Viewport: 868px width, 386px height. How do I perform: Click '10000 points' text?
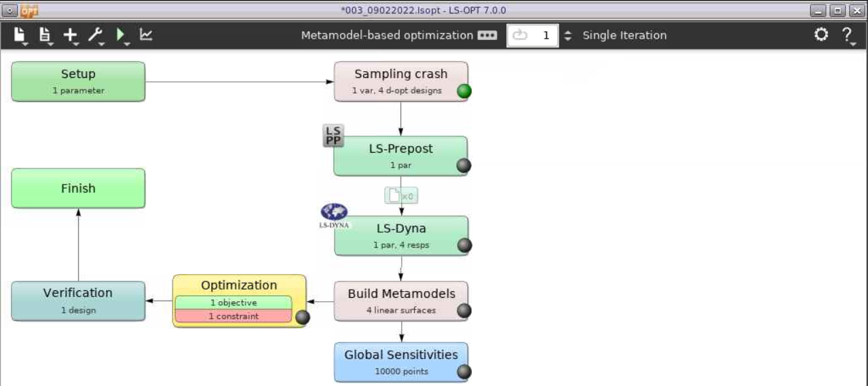point(401,371)
